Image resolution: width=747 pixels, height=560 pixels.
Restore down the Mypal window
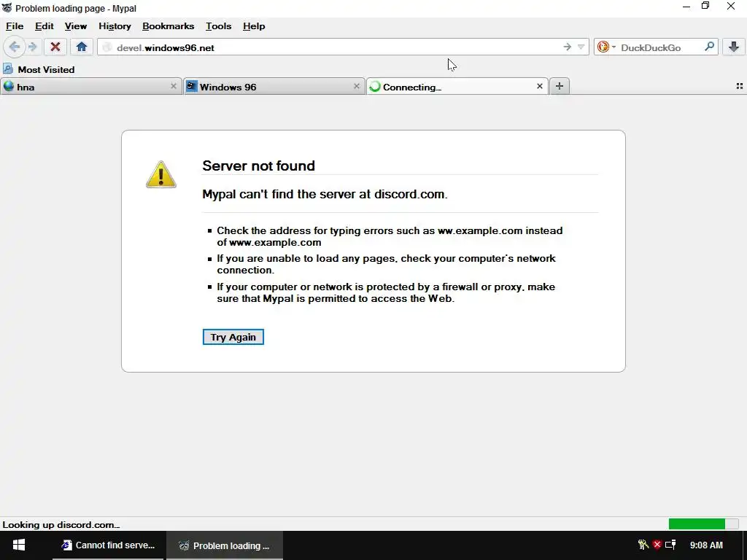coord(705,6)
